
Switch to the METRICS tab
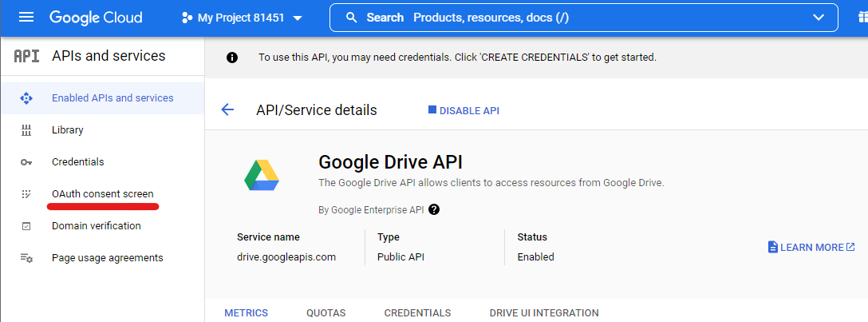pyautogui.click(x=246, y=313)
